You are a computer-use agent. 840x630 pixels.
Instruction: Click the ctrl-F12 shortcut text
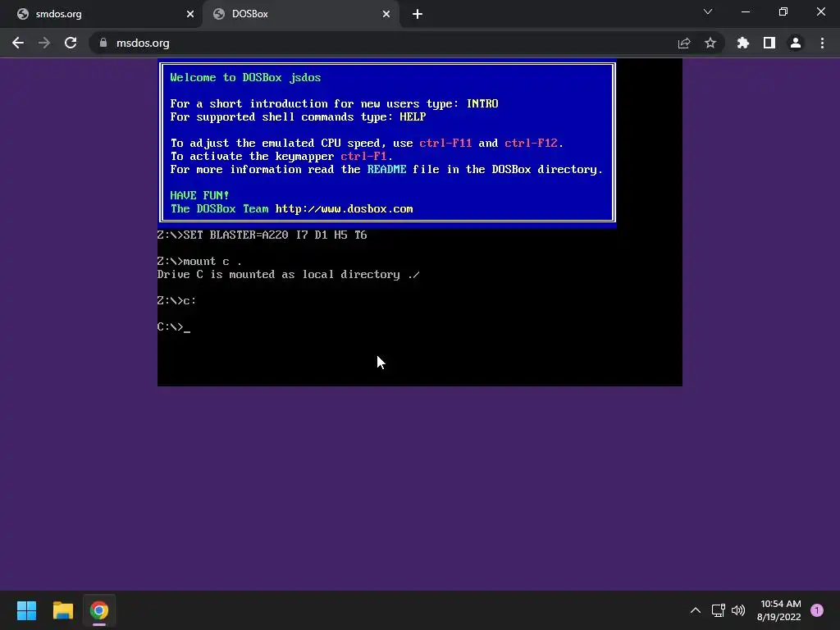click(531, 143)
